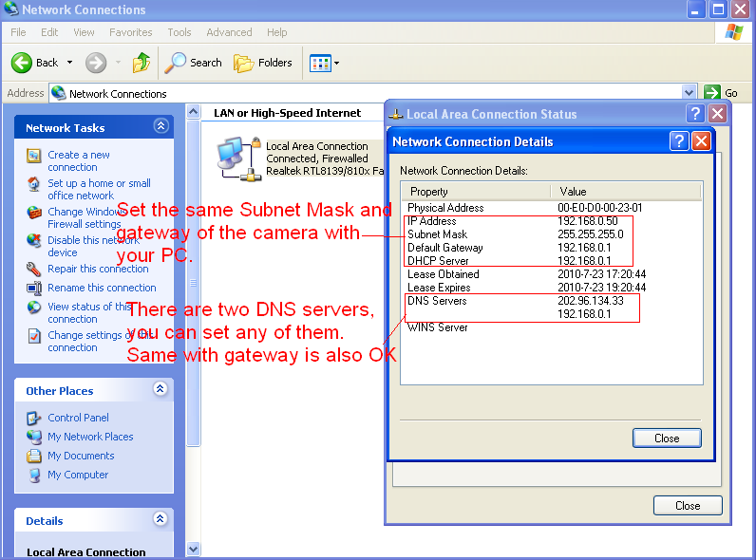Open the Help menu

[x=276, y=32]
